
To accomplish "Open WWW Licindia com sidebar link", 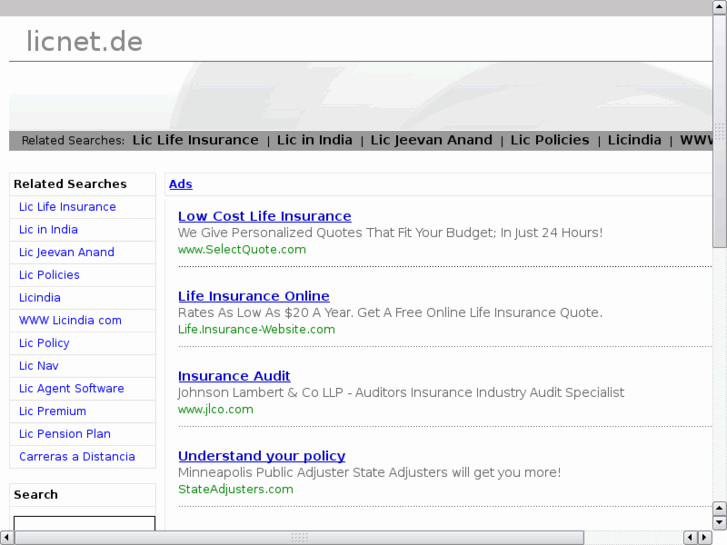I will pos(70,321).
